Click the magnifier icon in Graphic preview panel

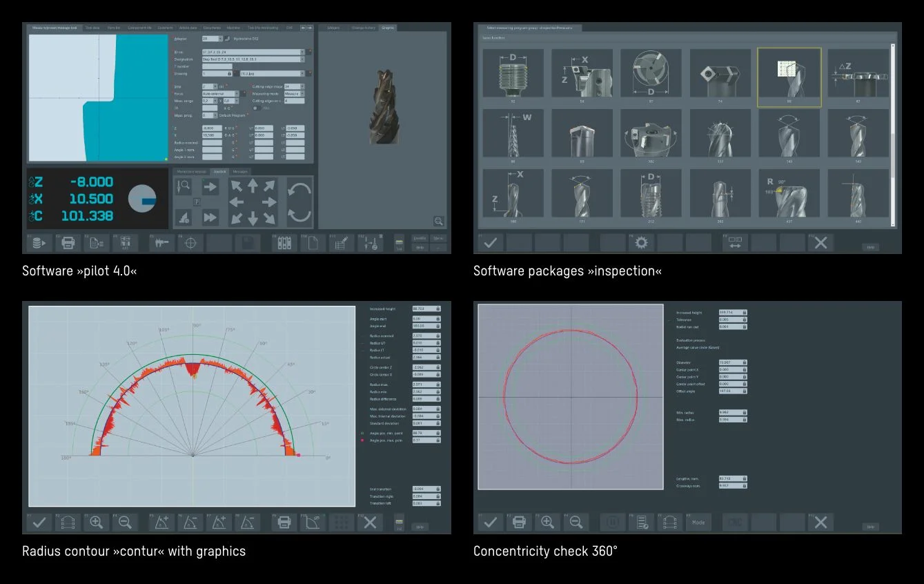(438, 221)
